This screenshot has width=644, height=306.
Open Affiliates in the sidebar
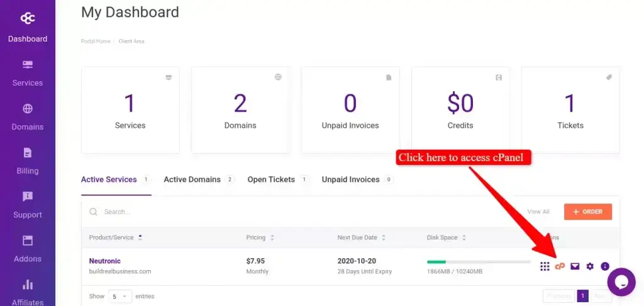point(28,293)
